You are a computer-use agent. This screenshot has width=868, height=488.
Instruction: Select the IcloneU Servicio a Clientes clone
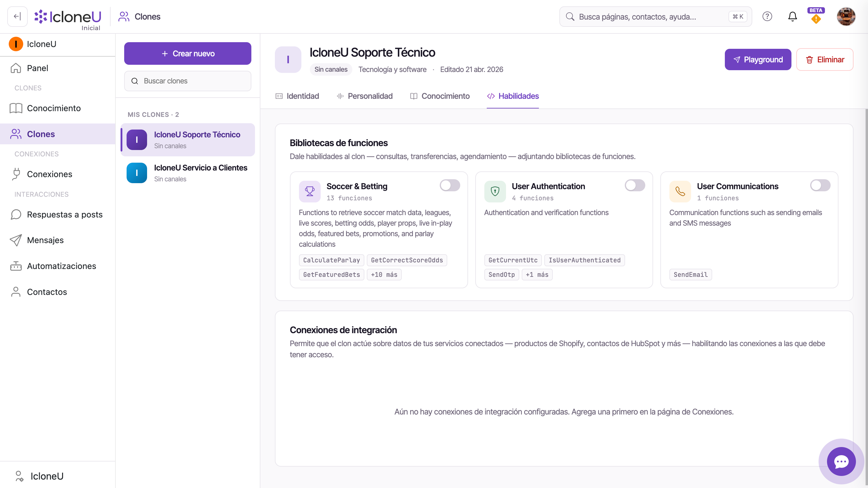pos(188,173)
